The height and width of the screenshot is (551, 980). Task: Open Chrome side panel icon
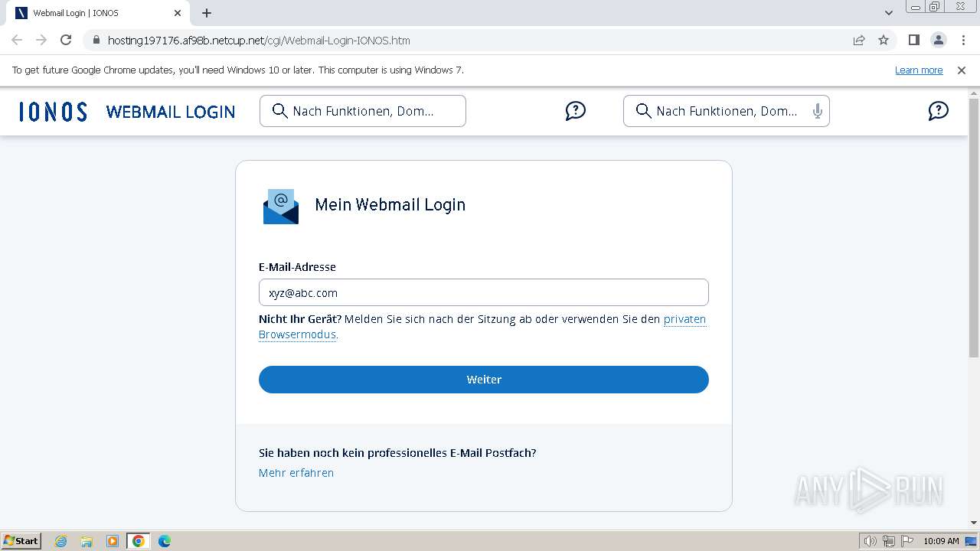click(913, 40)
